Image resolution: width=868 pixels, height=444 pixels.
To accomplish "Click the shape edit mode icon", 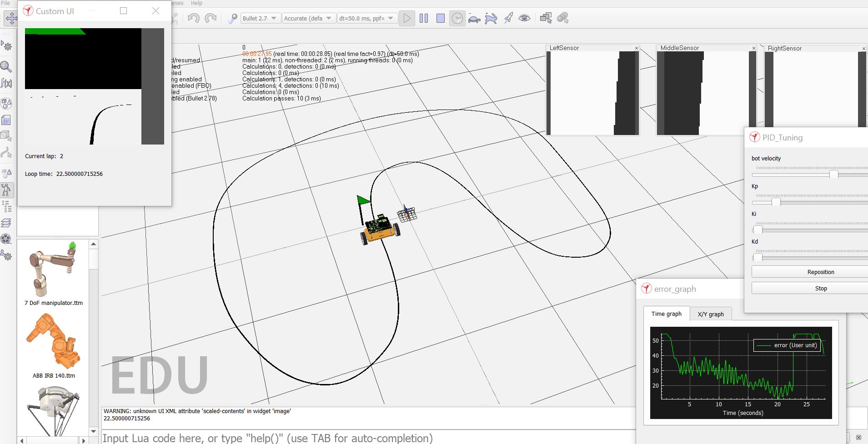I will click(6, 136).
